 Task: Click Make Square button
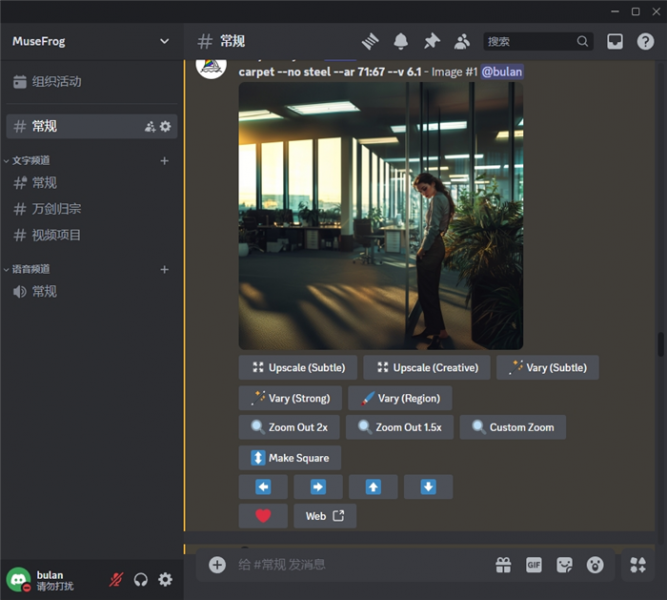click(x=290, y=457)
